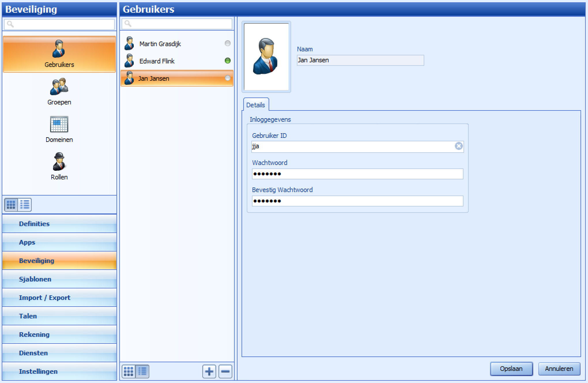This screenshot has width=588, height=383.
Task: Click the search magnifier in Gebruikers panel
Action: point(128,24)
